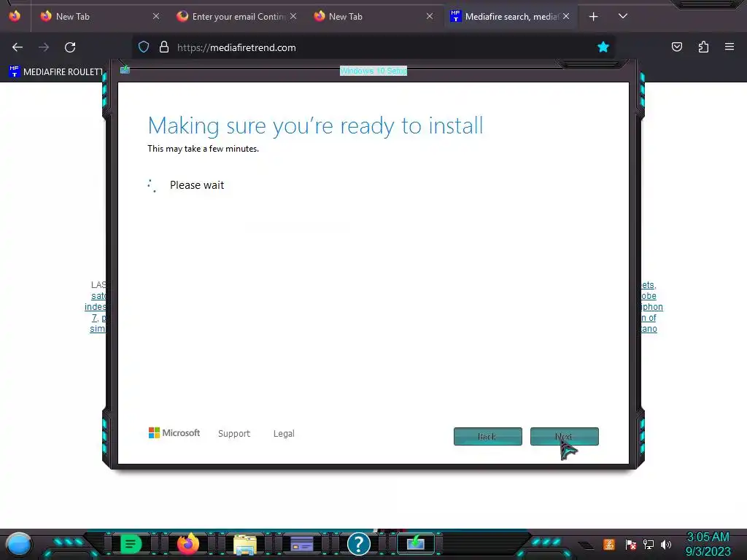Click the network tray icon
This screenshot has height=560, width=747.
[649, 544]
